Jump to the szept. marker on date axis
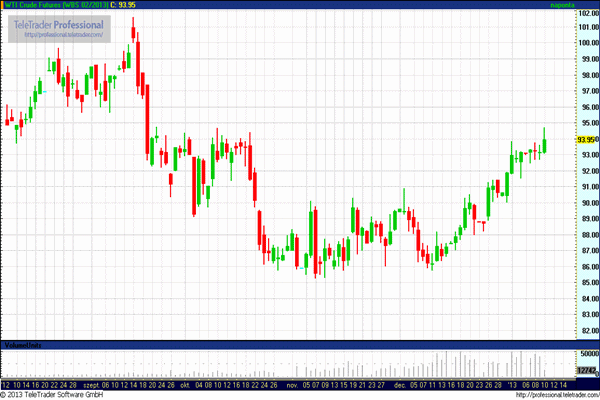The height and width of the screenshot is (400, 600). click(94, 383)
